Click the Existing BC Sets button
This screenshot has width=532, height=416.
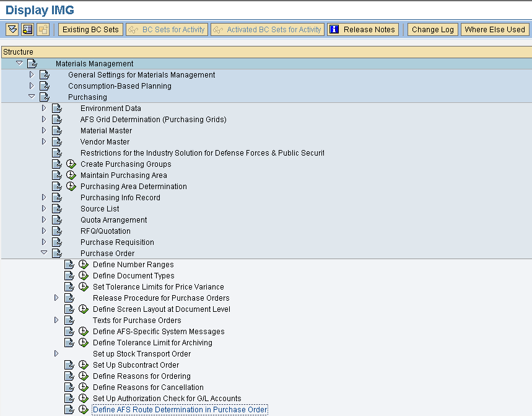coord(90,29)
